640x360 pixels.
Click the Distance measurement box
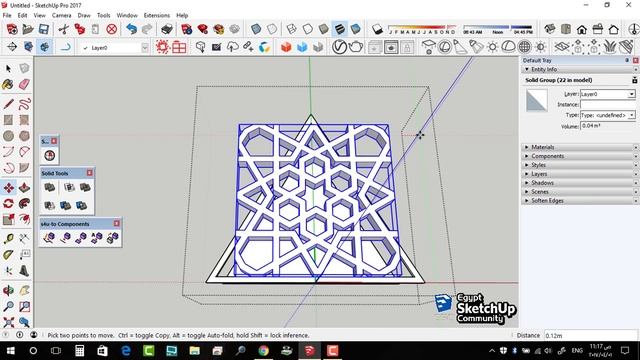point(591,336)
